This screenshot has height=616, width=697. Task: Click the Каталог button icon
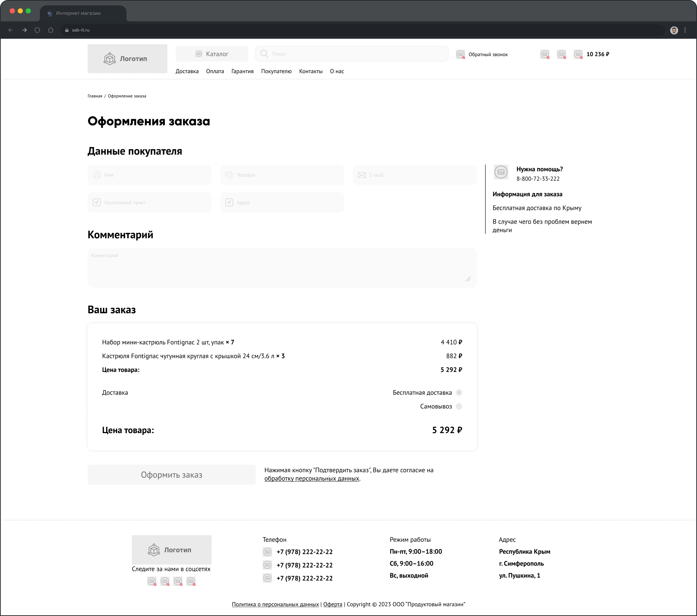click(199, 54)
